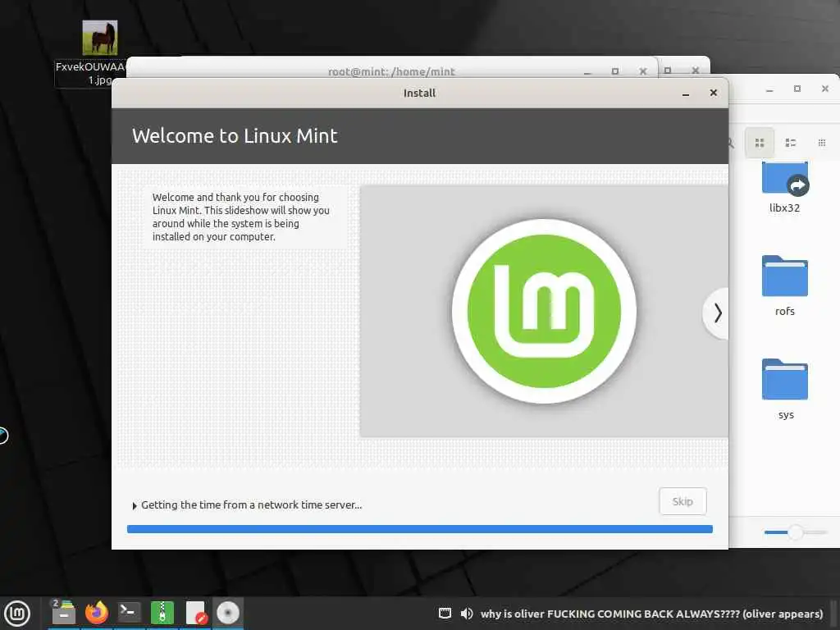Image resolution: width=840 pixels, height=630 pixels.
Task: Click the installation progress bar
Action: coord(419,529)
